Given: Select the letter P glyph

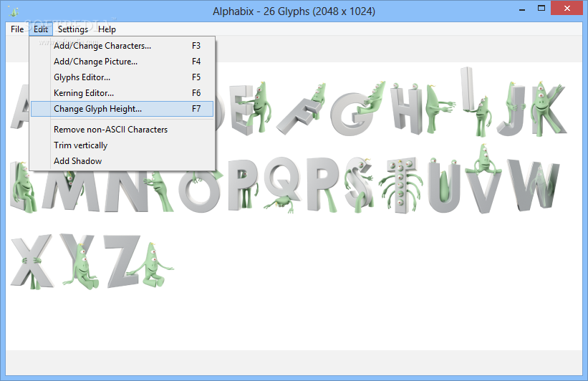Looking at the screenshot, I should coord(243,185).
